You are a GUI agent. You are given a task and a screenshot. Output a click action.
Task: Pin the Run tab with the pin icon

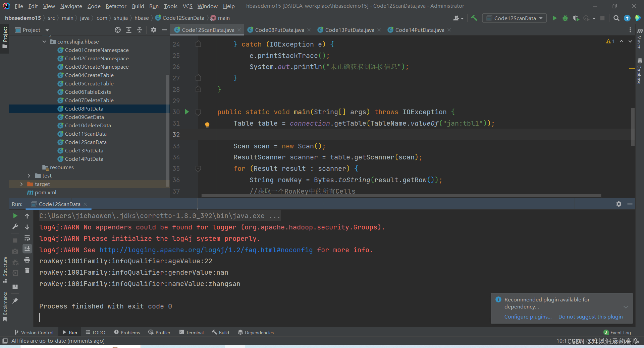[x=15, y=300]
